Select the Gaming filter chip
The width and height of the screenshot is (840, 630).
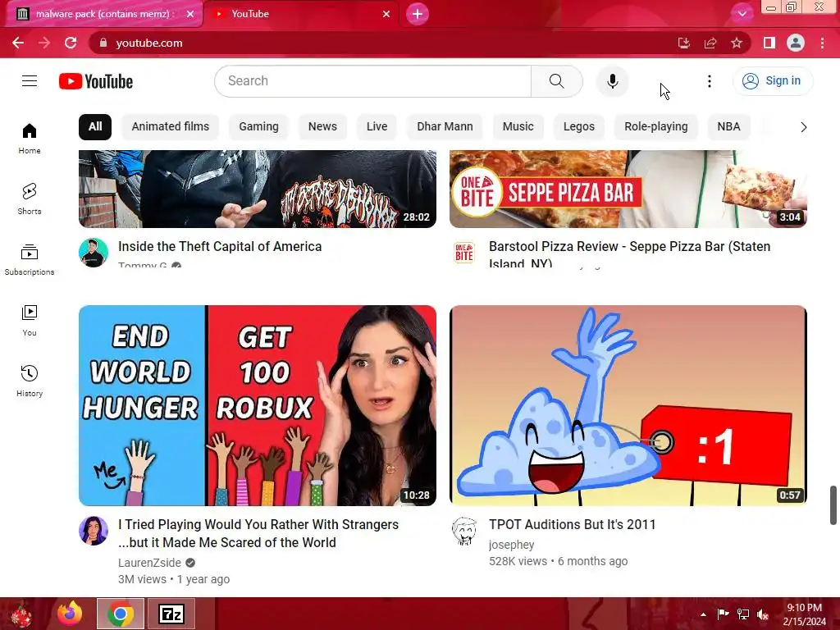258,127
